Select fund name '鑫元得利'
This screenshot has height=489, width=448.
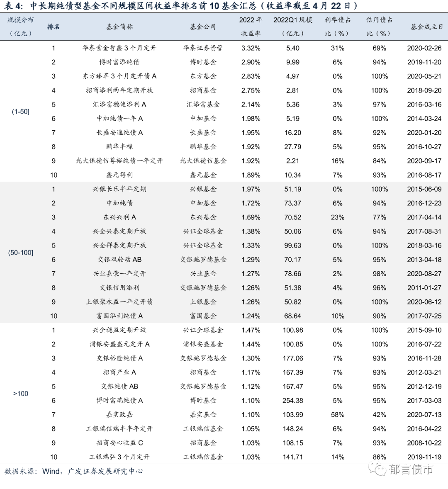pos(119,175)
